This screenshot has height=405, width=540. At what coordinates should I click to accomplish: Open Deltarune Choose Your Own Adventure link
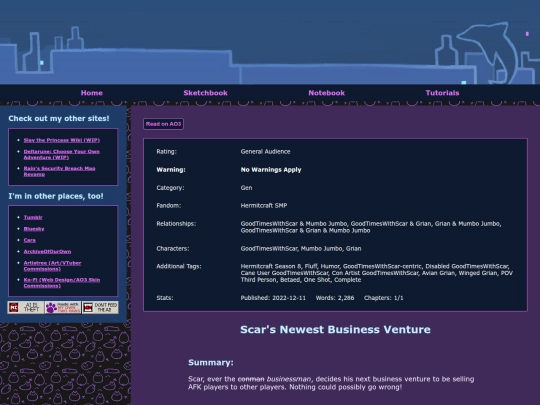(x=61, y=154)
